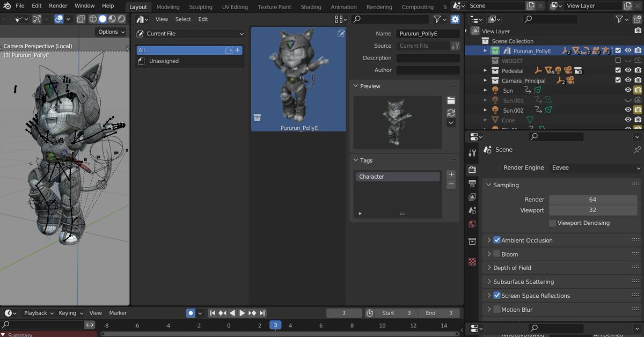644x337 pixels.
Task: Select solid viewport shading
Action: [x=103, y=19]
